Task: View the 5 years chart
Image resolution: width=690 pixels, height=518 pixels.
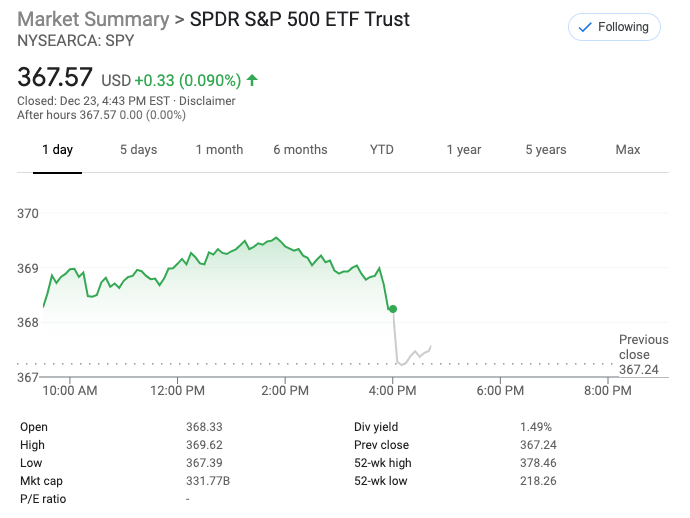Action: 545,150
